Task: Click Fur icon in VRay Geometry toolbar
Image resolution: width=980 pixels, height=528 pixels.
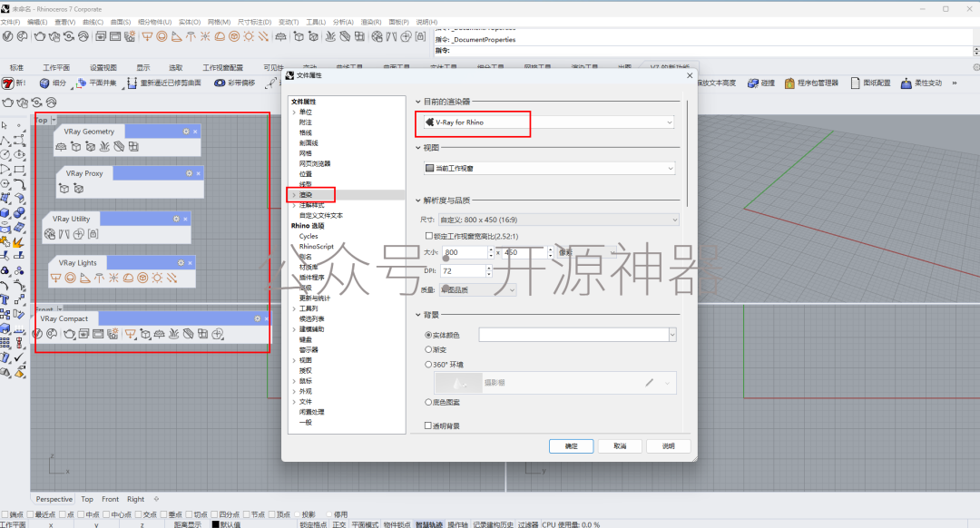Action: (104, 147)
